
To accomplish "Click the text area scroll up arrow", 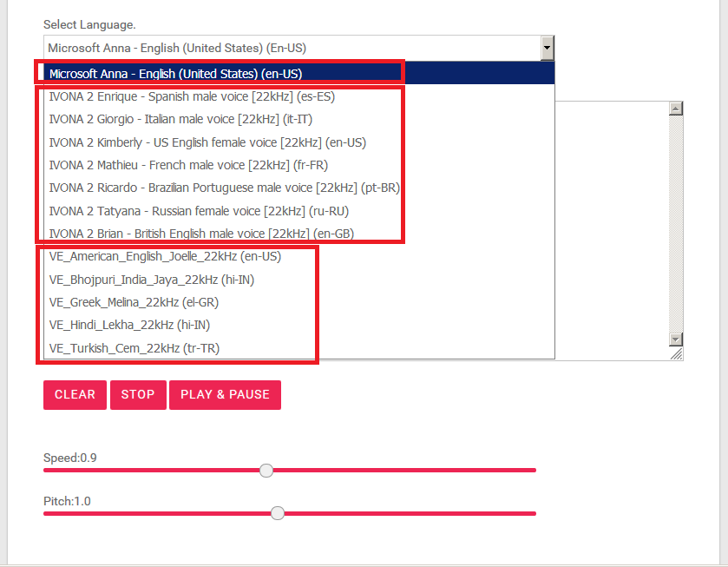I will 676,109.
